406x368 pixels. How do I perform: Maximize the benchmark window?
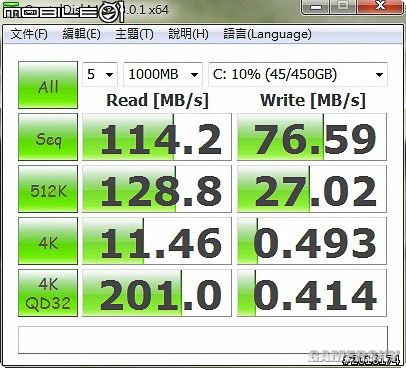[x=343, y=6]
